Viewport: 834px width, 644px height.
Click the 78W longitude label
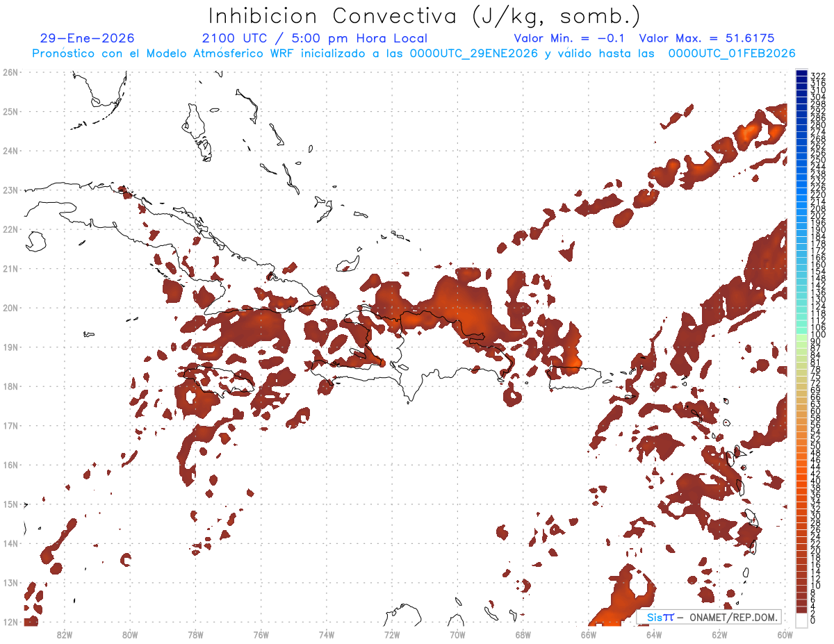pyautogui.click(x=195, y=634)
